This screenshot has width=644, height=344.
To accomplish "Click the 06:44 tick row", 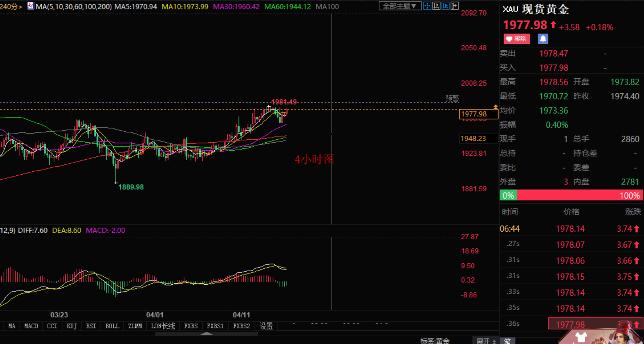I will tap(571, 229).
